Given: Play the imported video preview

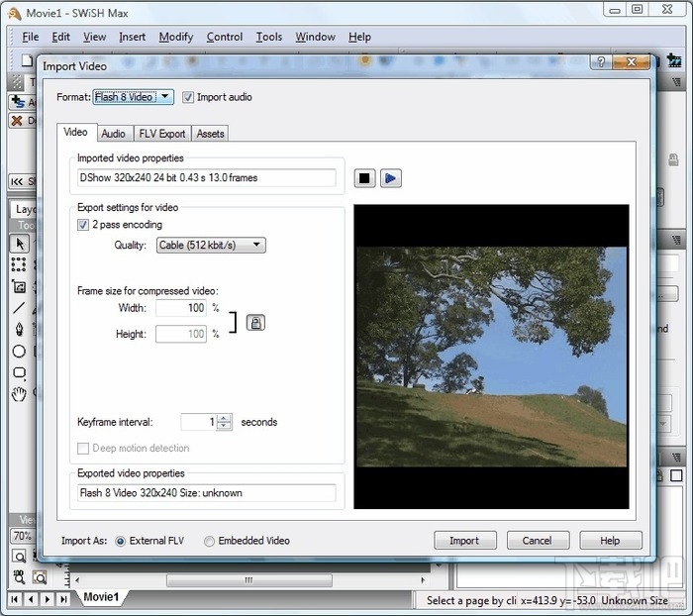Looking at the screenshot, I should point(391,178).
